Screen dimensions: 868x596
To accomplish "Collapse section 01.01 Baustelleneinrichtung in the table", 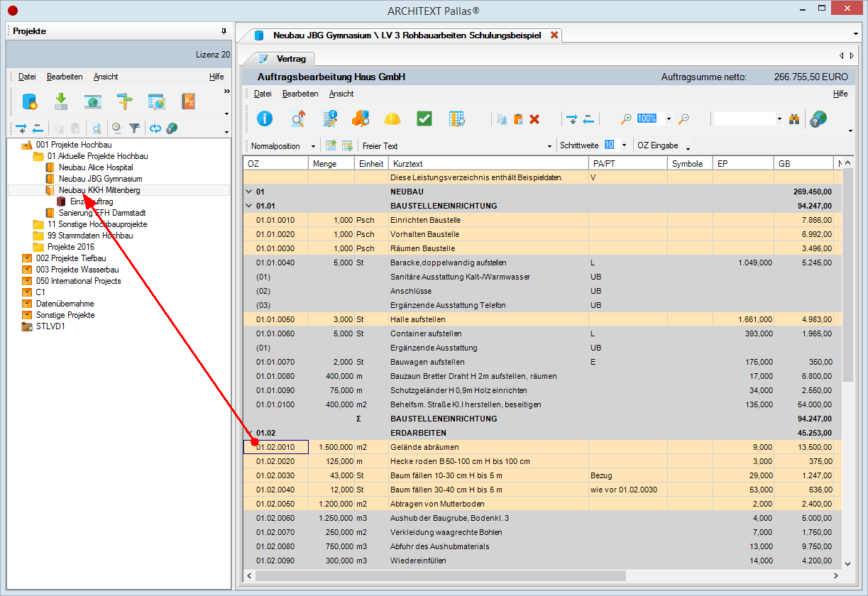I will point(248,206).
